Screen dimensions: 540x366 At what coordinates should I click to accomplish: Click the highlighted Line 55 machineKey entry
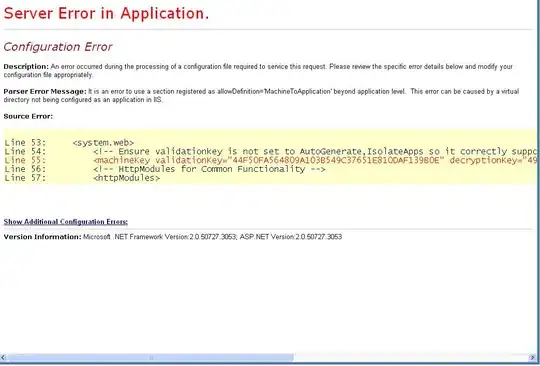(270, 160)
